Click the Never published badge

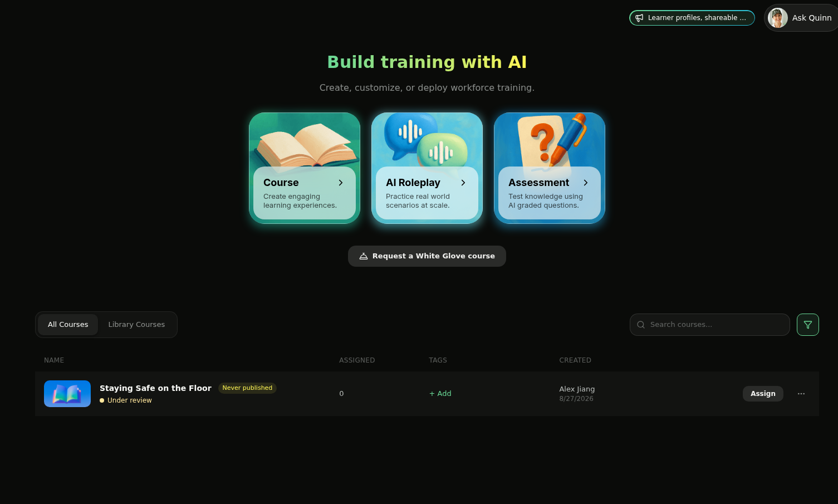click(x=247, y=388)
